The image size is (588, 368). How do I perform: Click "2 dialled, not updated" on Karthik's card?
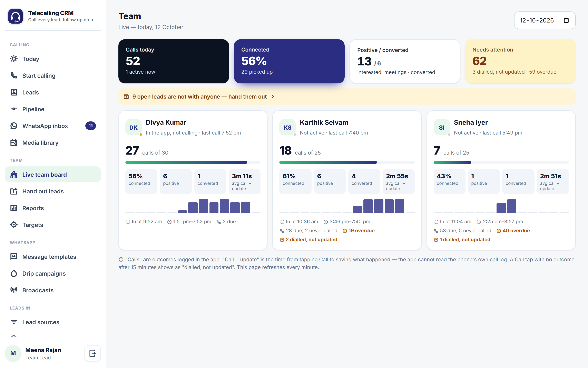coord(308,239)
